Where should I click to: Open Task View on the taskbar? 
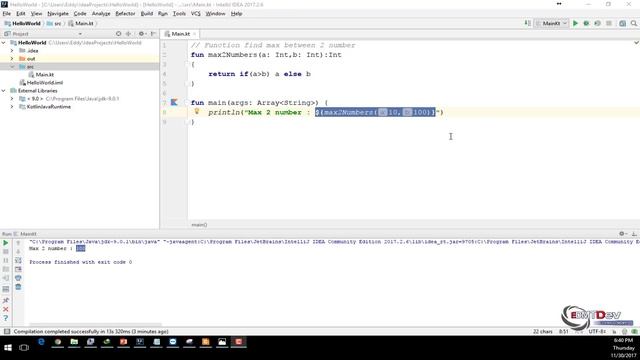(x=24, y=348)
